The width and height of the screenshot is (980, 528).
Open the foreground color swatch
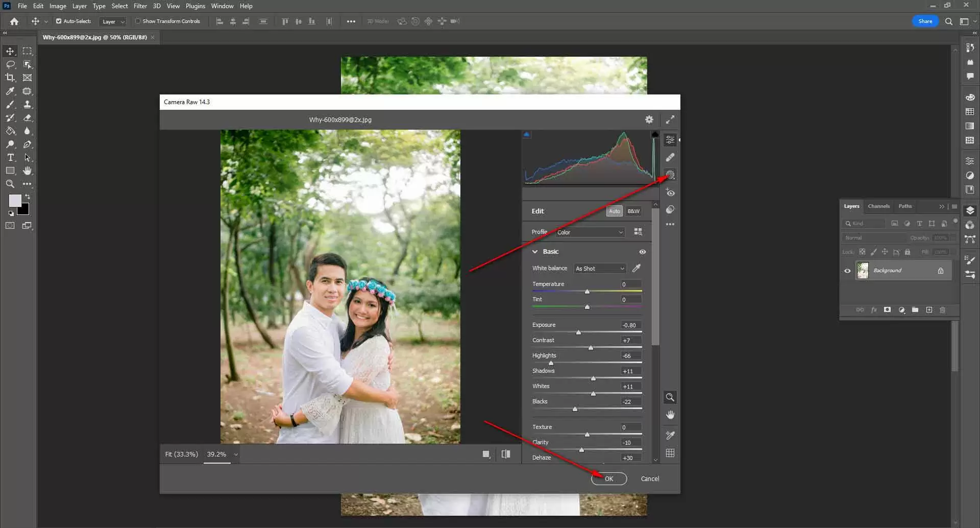click(15, 200)
